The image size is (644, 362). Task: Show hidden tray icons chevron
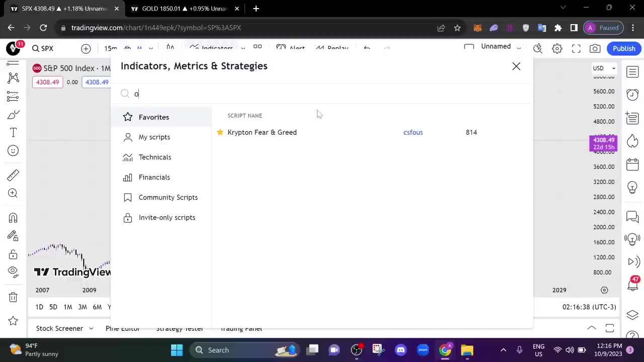point(503,350)
